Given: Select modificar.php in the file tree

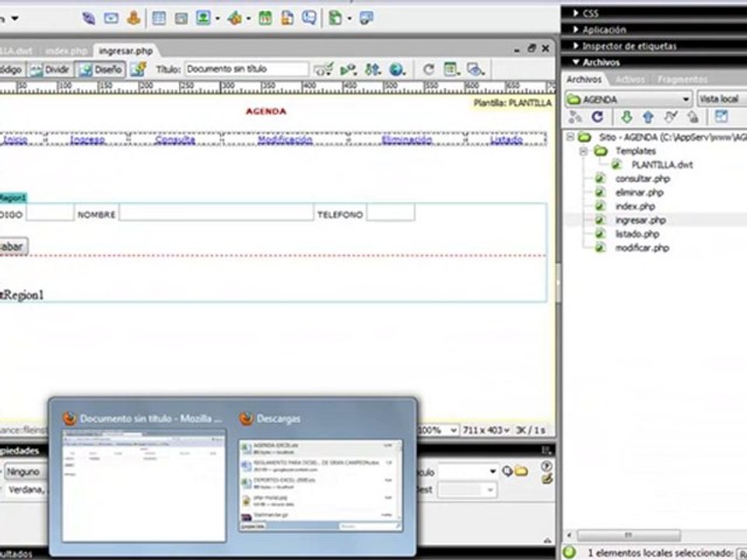Looking at the screenshot, I should 642,247.
